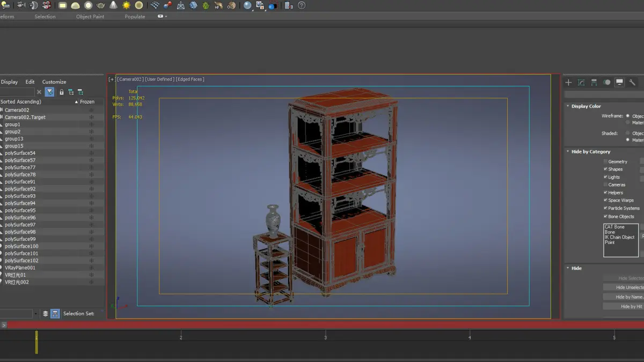Check the Cameras hide category checkbox
The height and width of the screenshot is (362, 644).
[x=605, y=184]
